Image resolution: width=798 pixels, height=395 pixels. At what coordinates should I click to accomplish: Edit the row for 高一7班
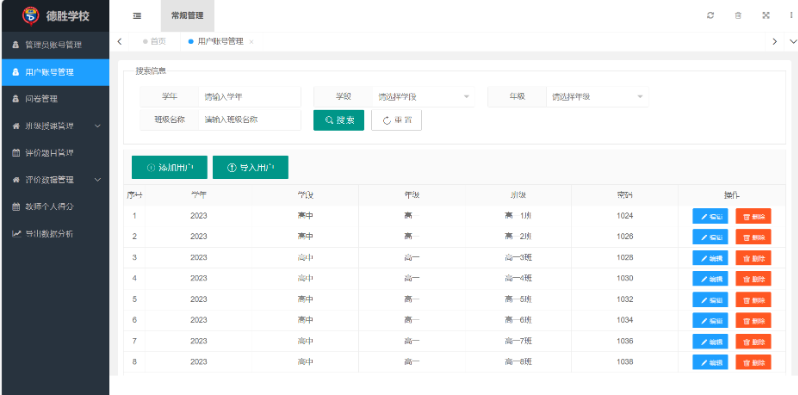tap(710, 341)
